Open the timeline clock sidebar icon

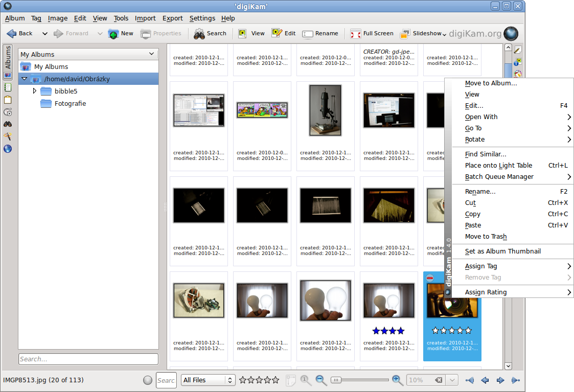[x=8, y=112]
